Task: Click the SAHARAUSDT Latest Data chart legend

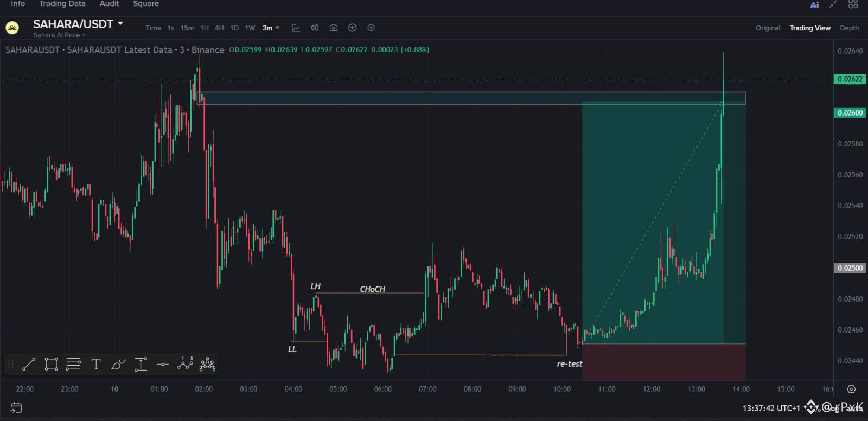Action: point(114,50)
